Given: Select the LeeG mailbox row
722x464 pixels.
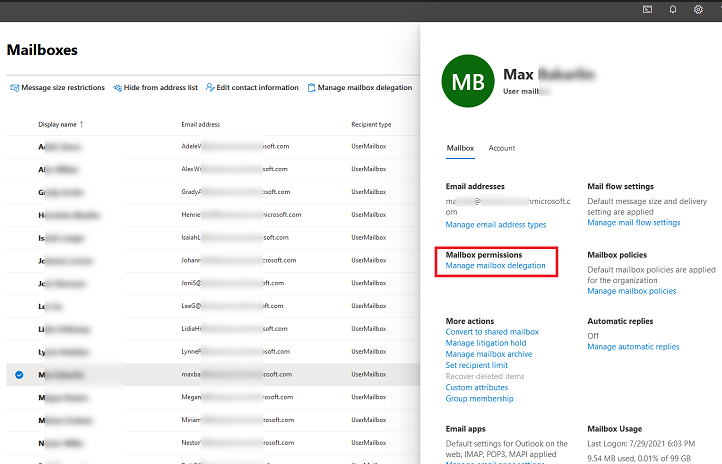Looking at the screenshot, I should pyautogui.click(x=213, y=306).
